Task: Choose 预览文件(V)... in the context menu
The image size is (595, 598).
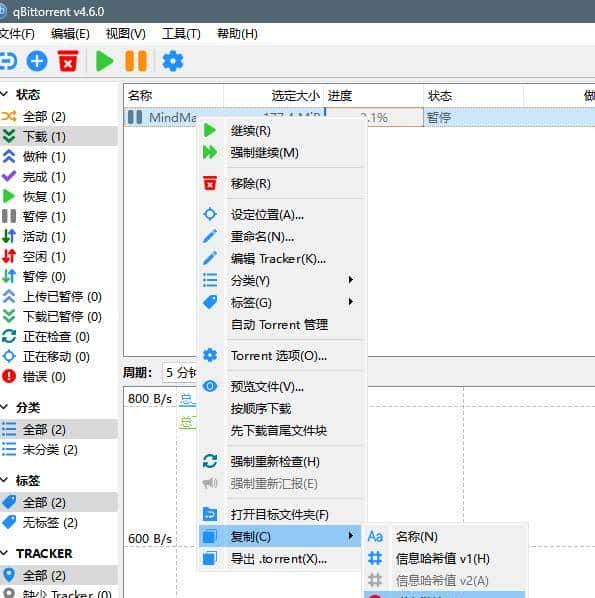Action: 281,386
